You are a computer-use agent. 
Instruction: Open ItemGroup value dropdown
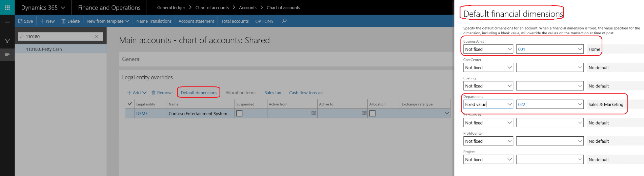[550, 123]
